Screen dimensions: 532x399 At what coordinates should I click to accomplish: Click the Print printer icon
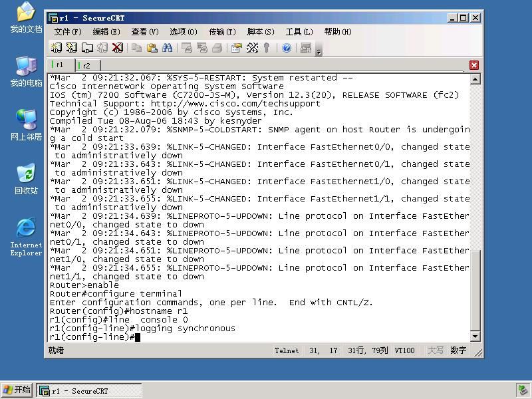click(217, 48)
